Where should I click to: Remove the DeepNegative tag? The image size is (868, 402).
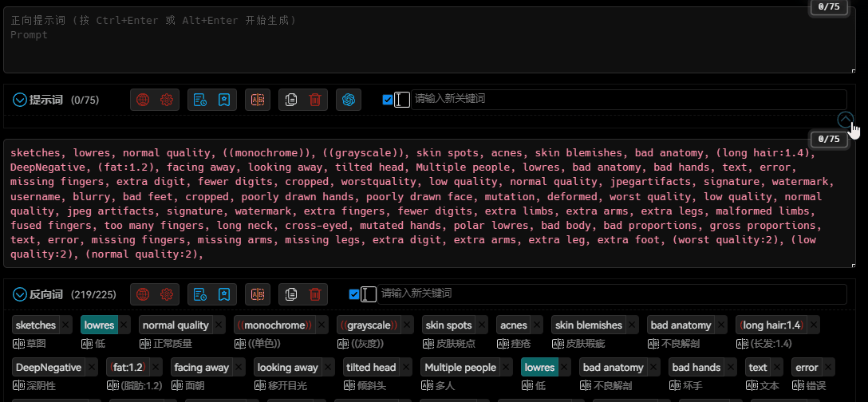(91, 367)
